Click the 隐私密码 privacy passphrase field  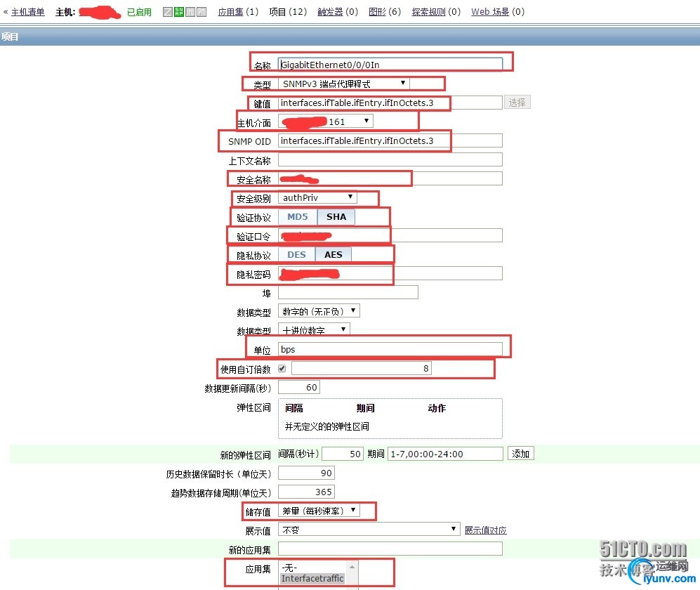390,273
